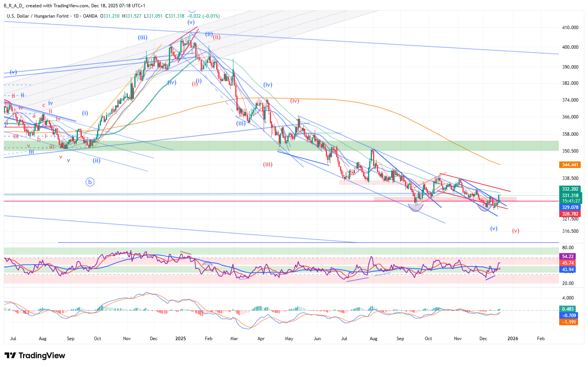Viewport: 588px width, 367px height.
Task: Click the purple 54.22 RSI value label
Action: click(568, 257)
